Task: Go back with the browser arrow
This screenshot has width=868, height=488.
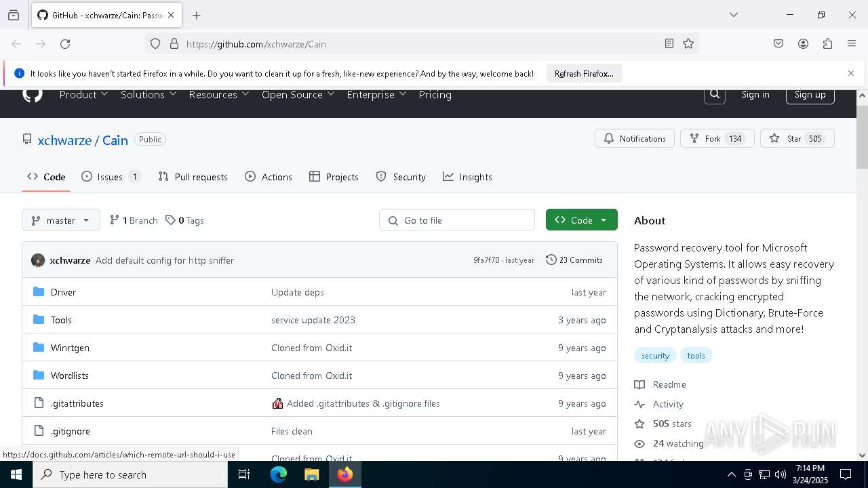Action: click(16, 44)
